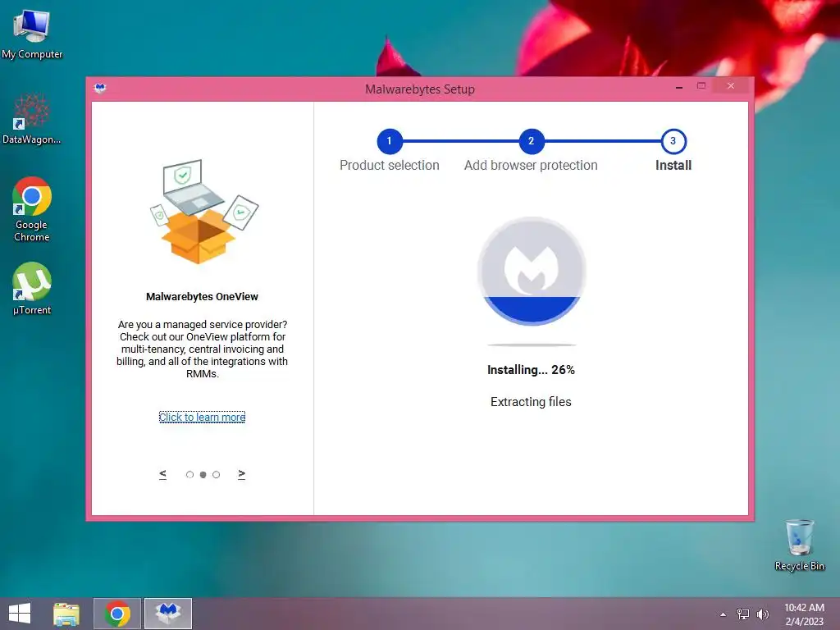840x630 pixels.
Task: Launch the Google Chrome desktop shortcut
Action: [x=32, y=209]
